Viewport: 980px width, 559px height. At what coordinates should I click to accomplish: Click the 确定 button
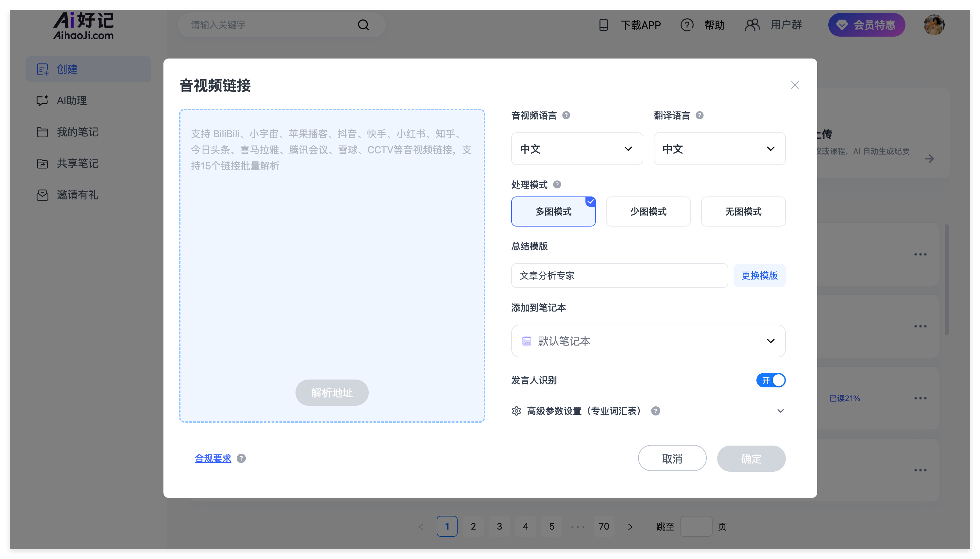click(751, 458)
